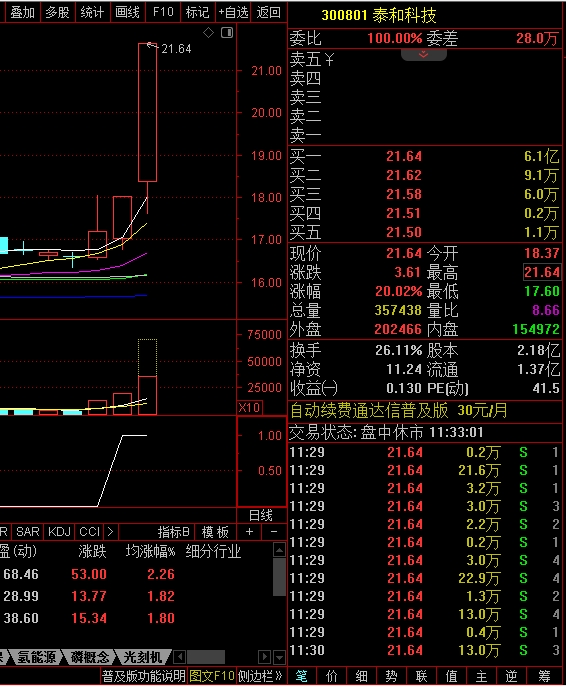This screenshot has height=687, width=566.
Task: Switch to the 光刻机 sector tab
Action: pos(143,657)
